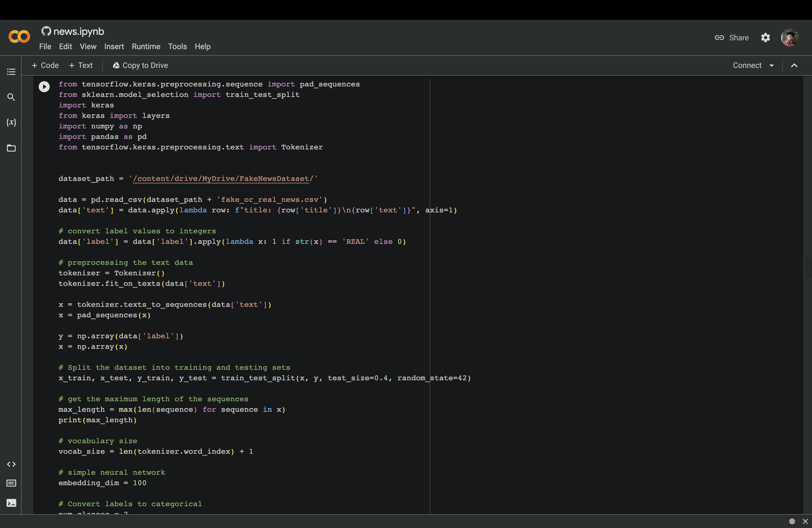Open the Runtime menu
Image resolution: width=812 pixels, height=528 pixels.
pyautogui.click(x=146, y=46)
